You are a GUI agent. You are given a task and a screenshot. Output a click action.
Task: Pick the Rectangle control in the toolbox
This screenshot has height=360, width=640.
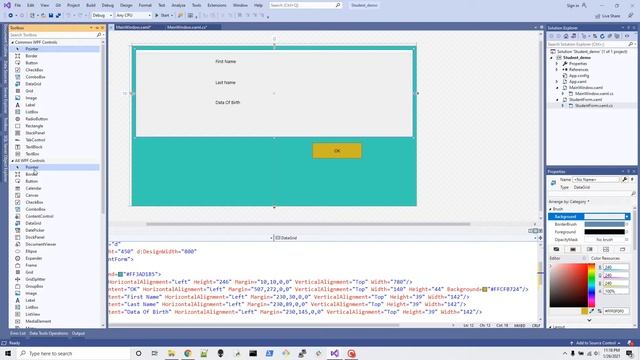tap(34, 126)
